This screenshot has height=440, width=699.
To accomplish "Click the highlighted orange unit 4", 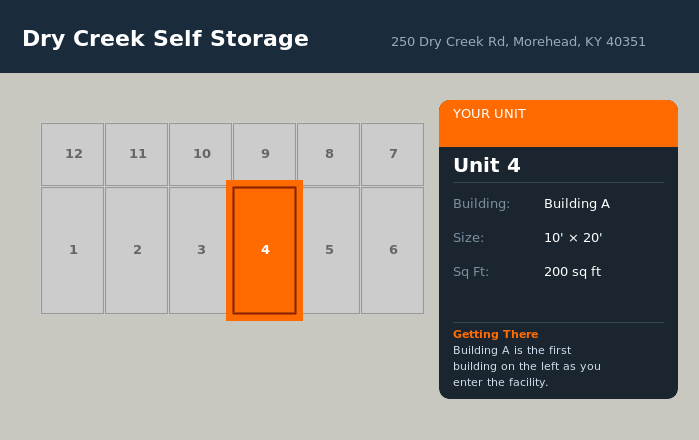I will [x=264, y=250].
